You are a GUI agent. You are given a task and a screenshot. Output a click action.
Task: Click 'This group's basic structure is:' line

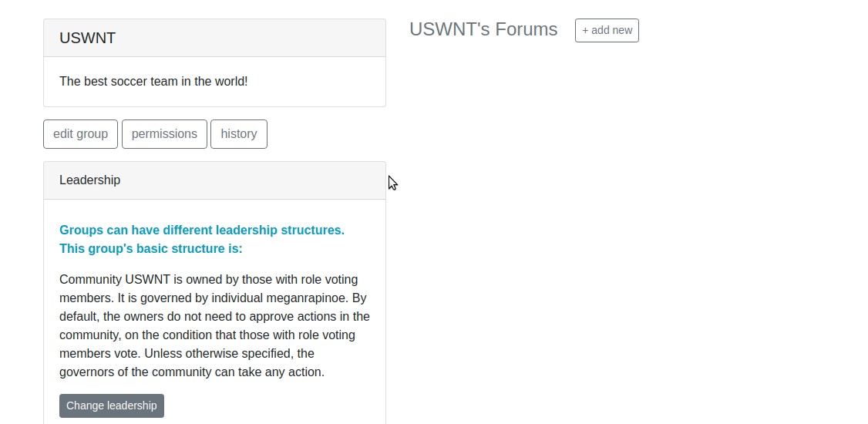point(151,249)
